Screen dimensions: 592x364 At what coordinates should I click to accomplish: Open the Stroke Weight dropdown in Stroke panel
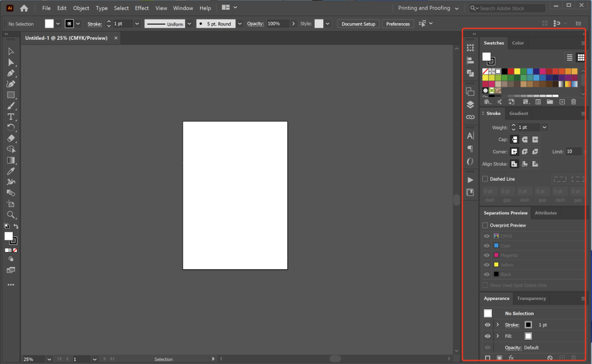point(545,127)
